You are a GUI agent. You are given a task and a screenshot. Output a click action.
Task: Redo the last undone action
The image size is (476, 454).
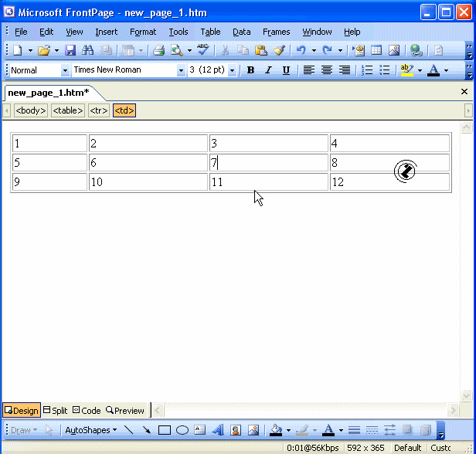[328, 50]
